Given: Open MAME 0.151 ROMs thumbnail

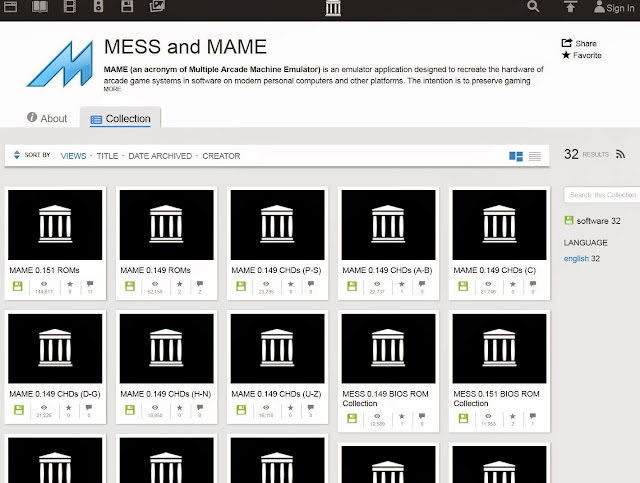Looking at the screenshot, I should tap(55, 225).
